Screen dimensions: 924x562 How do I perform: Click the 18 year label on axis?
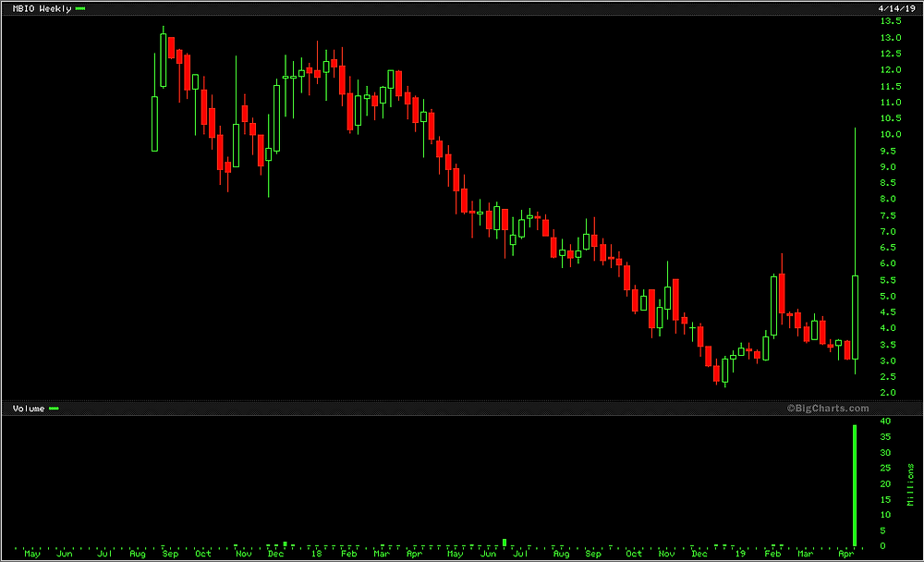[x=316, y=554]
